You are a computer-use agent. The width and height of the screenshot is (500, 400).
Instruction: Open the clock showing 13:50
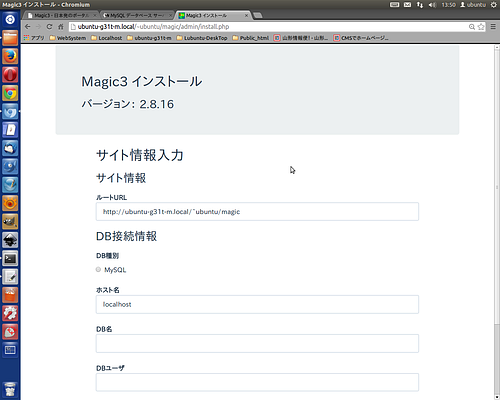(x=448, y=5)
